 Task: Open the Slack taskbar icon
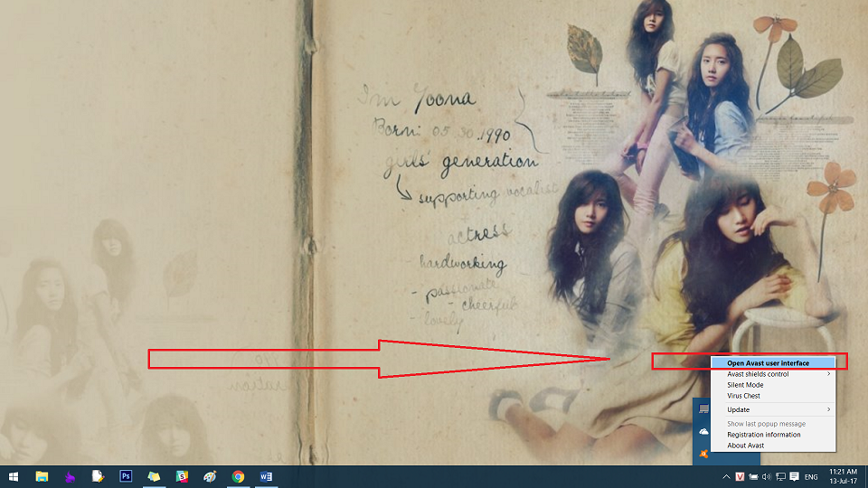(182, 476)
